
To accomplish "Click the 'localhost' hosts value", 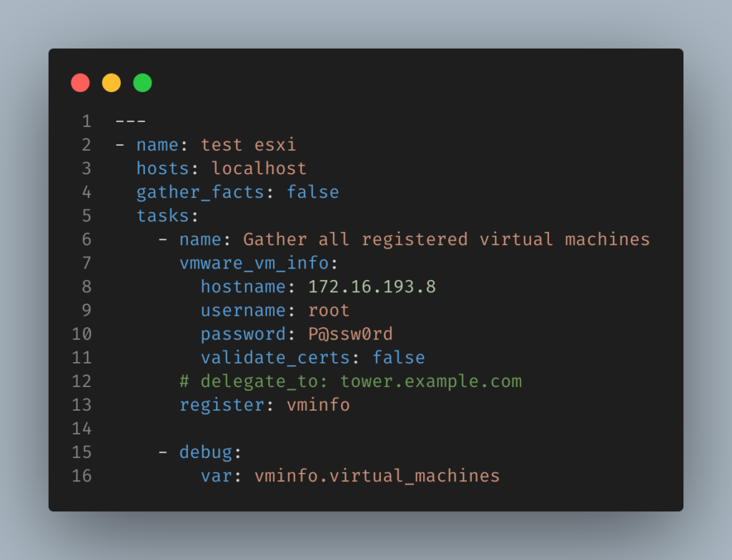I will tap(259, 169).
